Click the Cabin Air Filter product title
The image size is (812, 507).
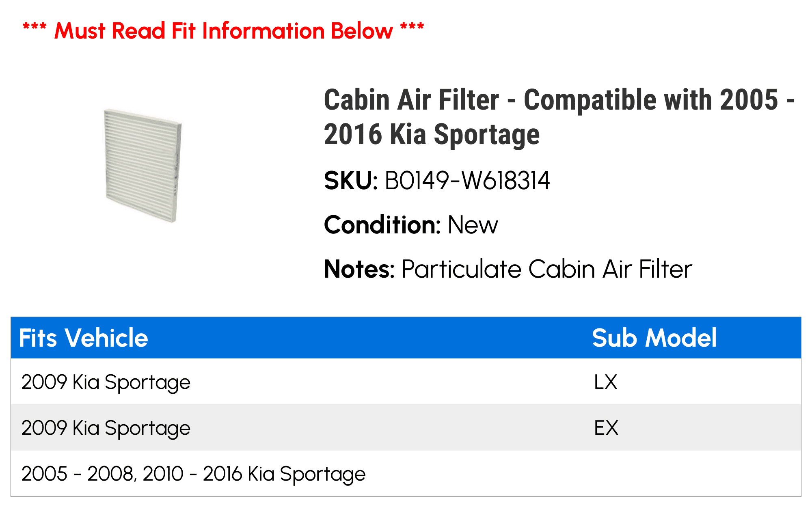tap(559, 117)
